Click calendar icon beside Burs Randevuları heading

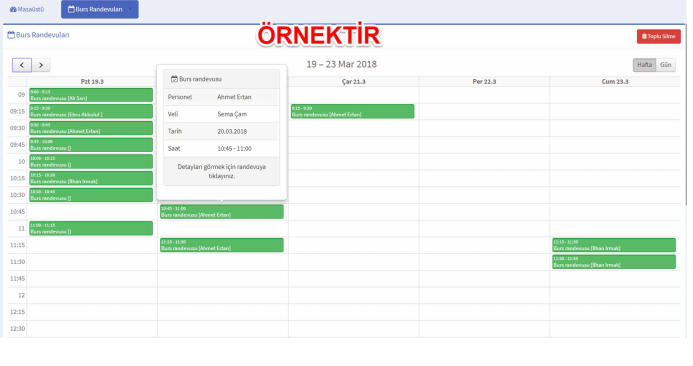point(11,35)
